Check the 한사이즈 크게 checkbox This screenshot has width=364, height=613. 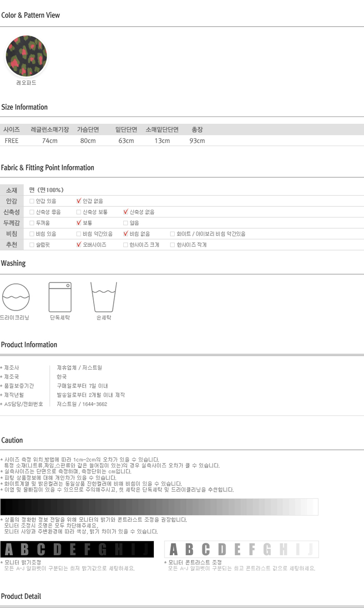coord(126,245)
